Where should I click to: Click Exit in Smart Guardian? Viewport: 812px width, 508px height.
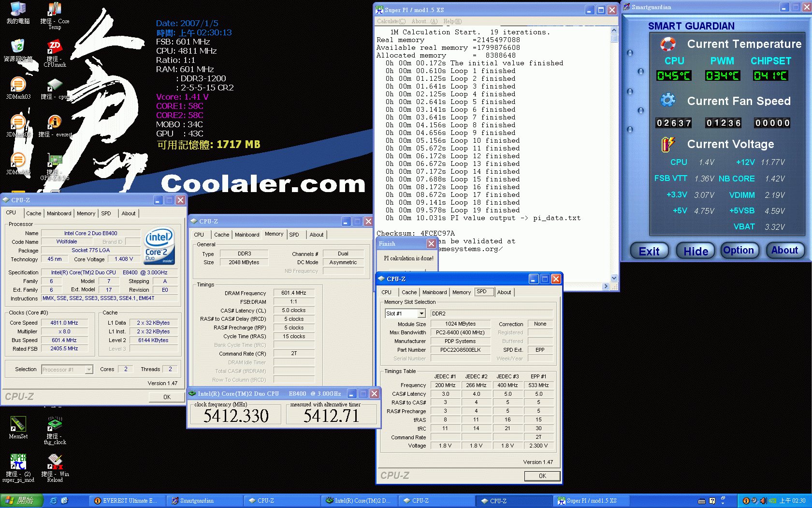(x=649, y=251)
